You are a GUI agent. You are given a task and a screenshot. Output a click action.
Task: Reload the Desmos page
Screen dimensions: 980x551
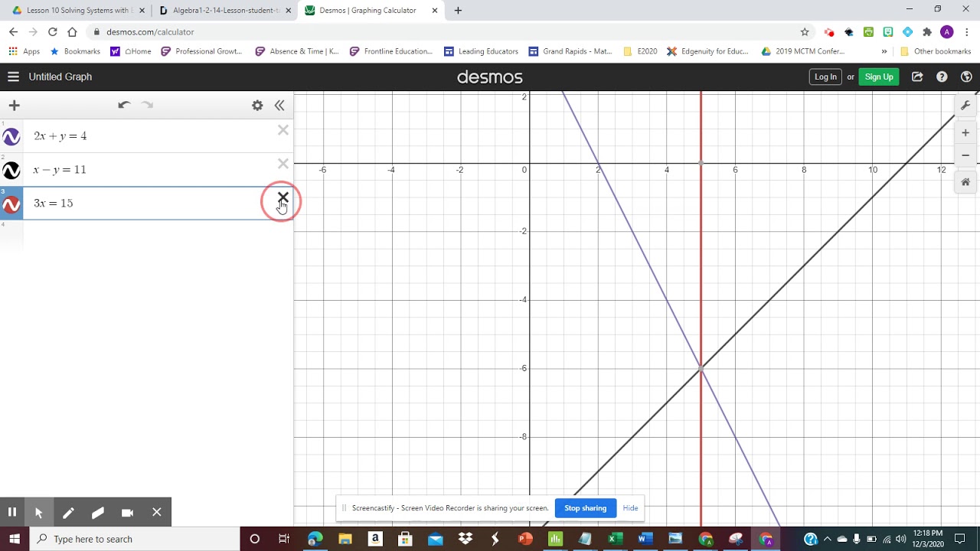[52, 32]
